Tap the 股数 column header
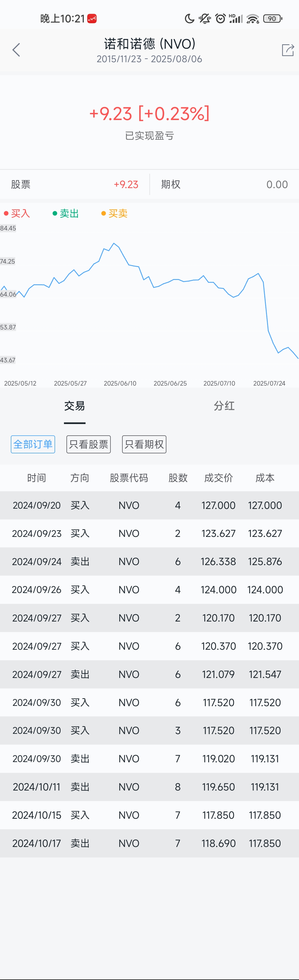 click(x=178, y=478)
